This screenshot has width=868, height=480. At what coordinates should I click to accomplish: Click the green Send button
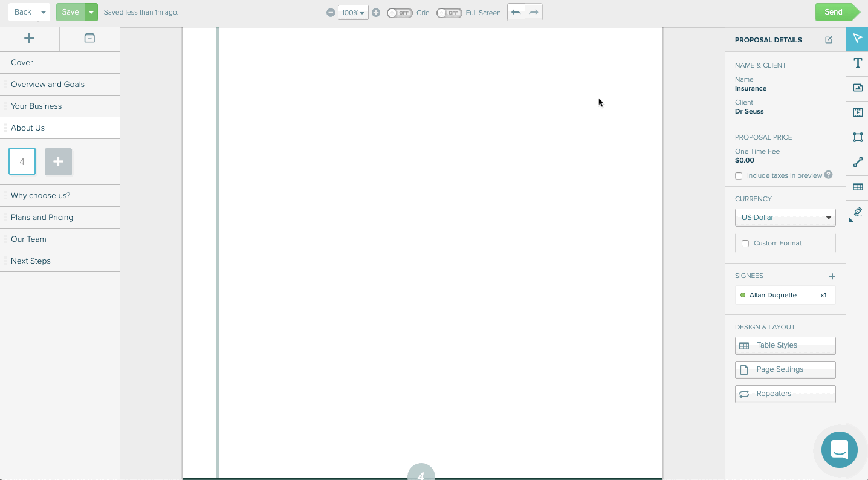point(834,12)
